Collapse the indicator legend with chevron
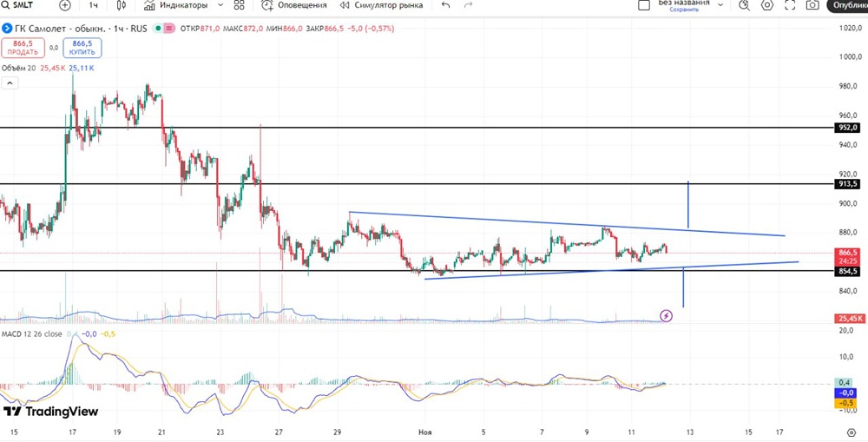This screenshot has height=442, width=868. [10, 83]
